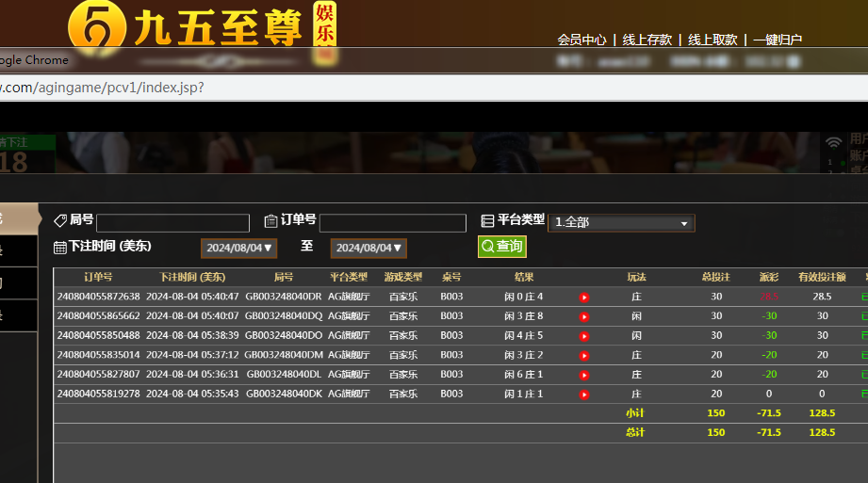Click the browser address bar URL

(102, 88)
